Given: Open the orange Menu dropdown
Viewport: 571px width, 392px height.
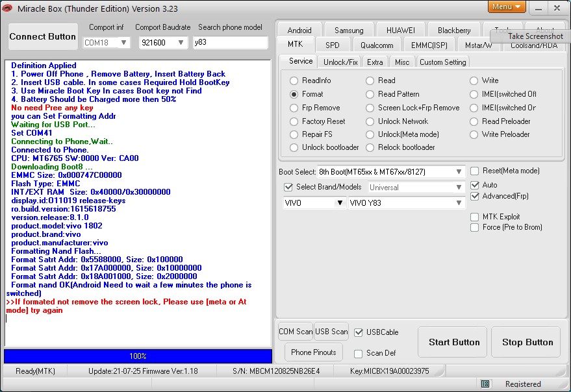Looking at the screenshot, I should click(x=506, y=6).
